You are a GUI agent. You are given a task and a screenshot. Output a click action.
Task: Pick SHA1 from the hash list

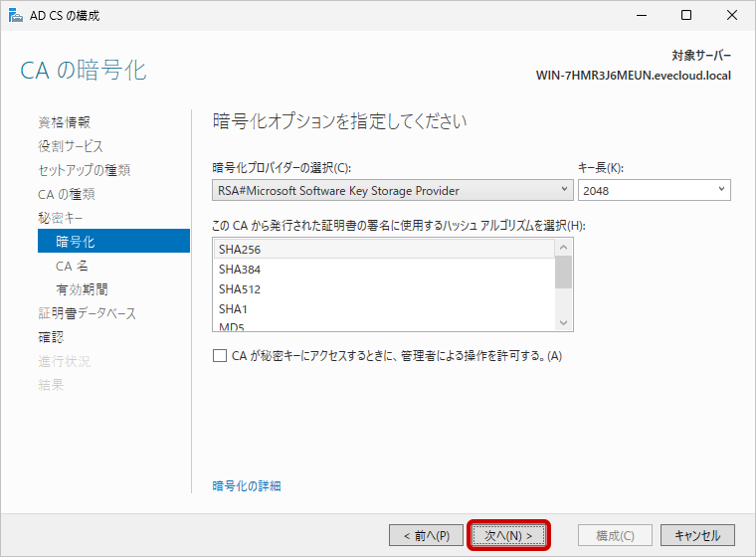233,309
